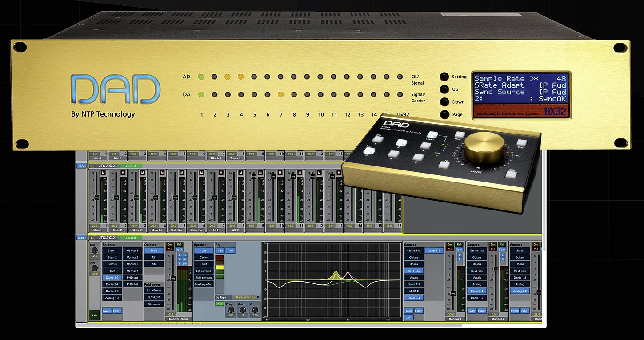Screen dimensions: 644x340
Task: Toggle Ref in the Control Room strip
Action: [x=179, y=244]
